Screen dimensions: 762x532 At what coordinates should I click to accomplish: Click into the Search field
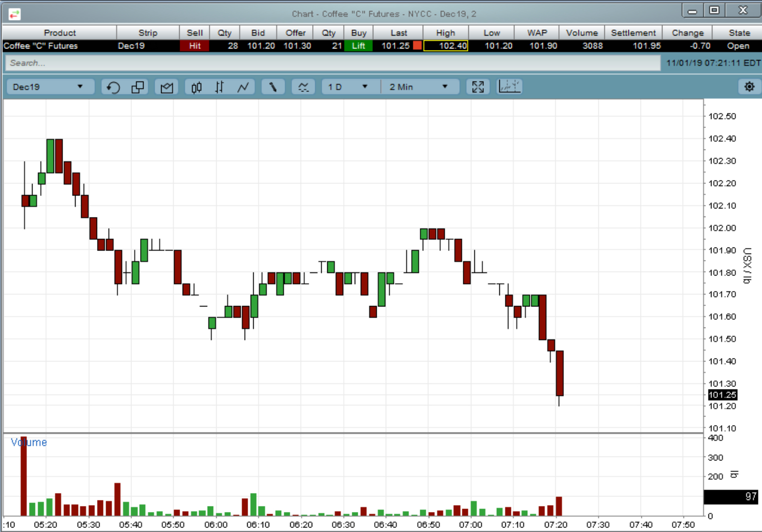(333, 63)
